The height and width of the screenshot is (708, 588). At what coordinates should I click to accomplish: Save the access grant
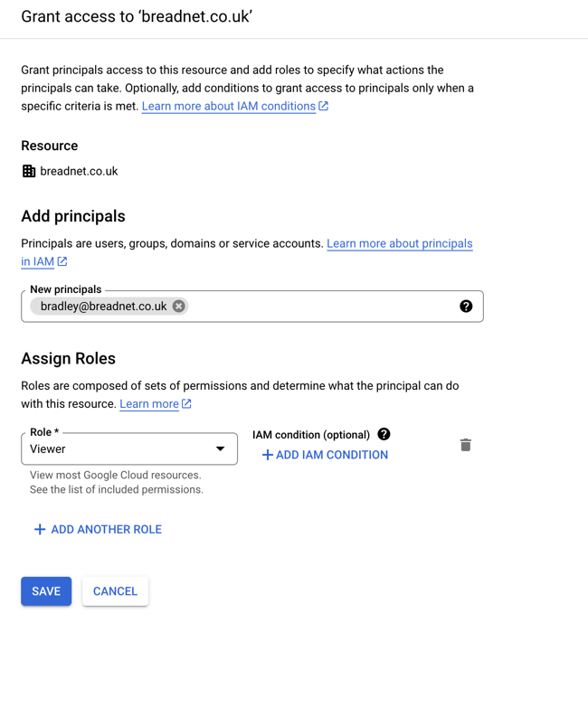pos(46,591)
